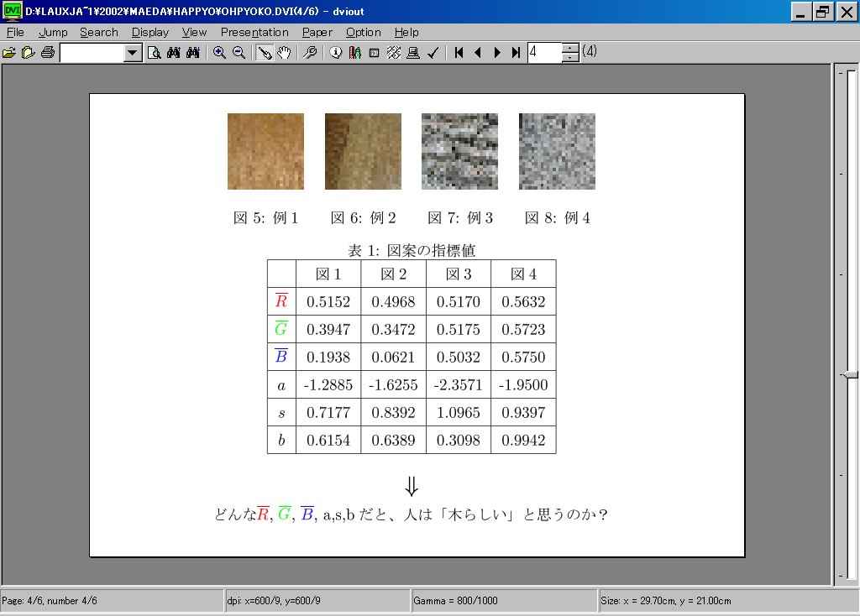Jump to the last page
Image resolution: width=860 pixels, height=616 pixels.
point(516,53)
